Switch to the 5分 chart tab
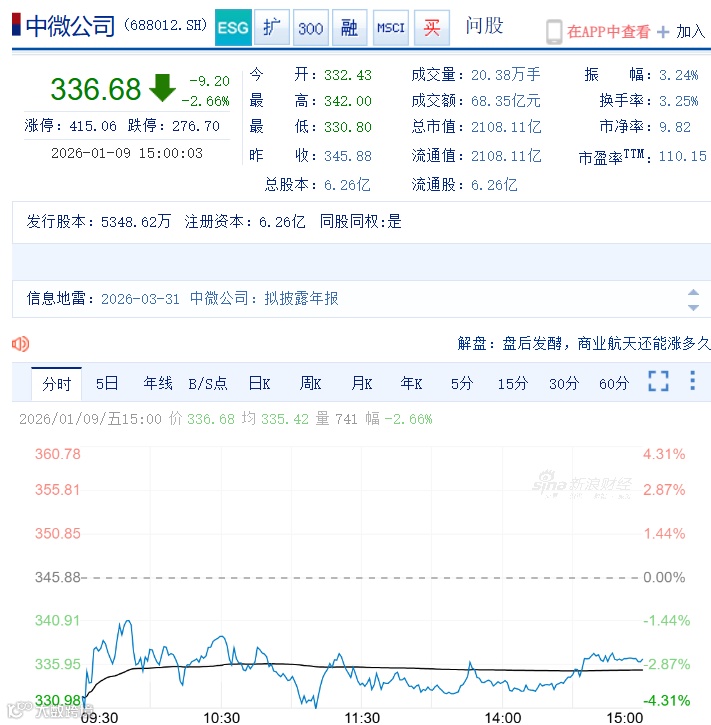 click(x=462, y=383)
